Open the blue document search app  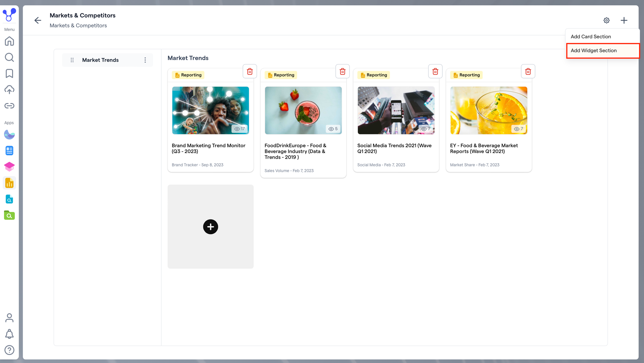9,199
